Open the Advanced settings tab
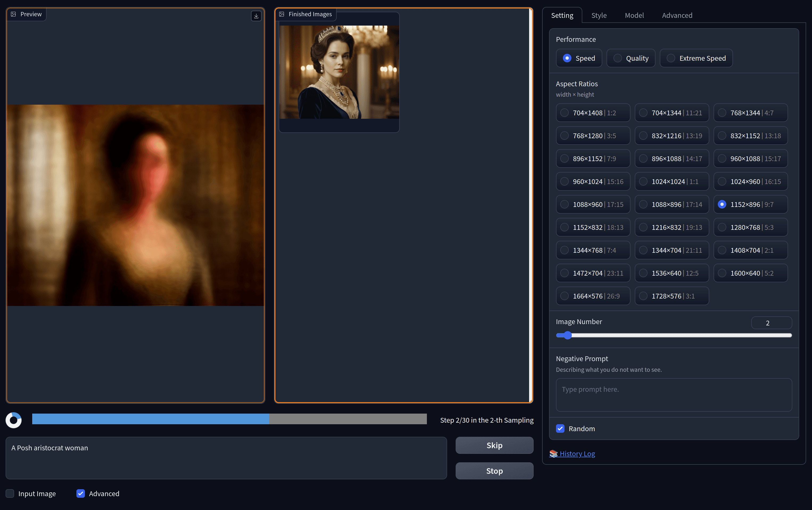Image resolution: width=812 pixels, height=510 pixels. pyautogui.click(x=677, y=15)
